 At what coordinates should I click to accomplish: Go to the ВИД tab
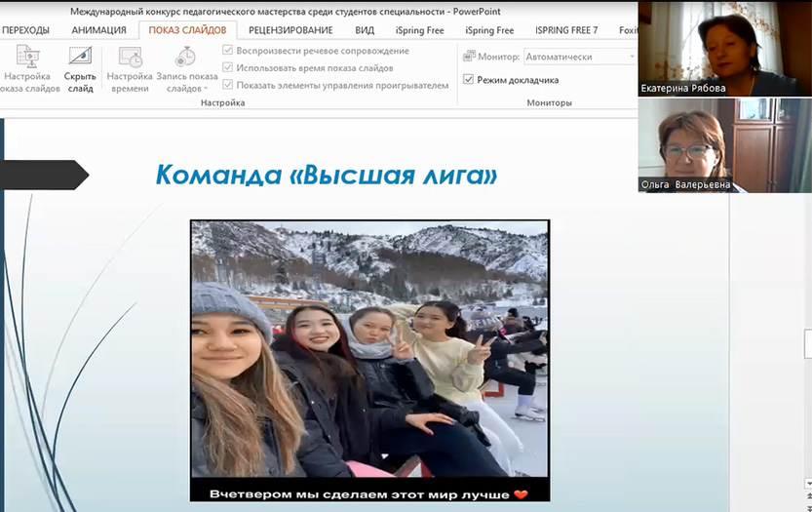(365, 30)
